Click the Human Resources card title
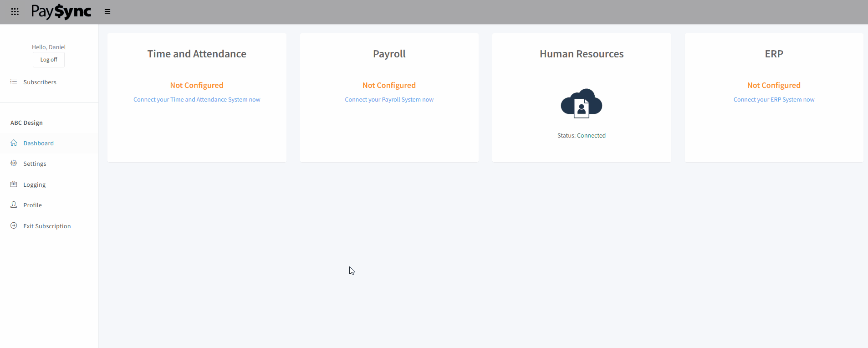Image resolution: width=868 pixels, height=348 pixels. [x=582, y=54]
